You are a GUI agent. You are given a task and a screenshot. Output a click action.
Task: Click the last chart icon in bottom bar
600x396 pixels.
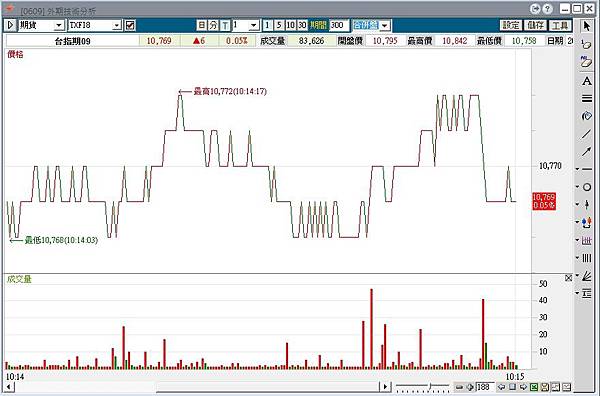coord(567,387)
